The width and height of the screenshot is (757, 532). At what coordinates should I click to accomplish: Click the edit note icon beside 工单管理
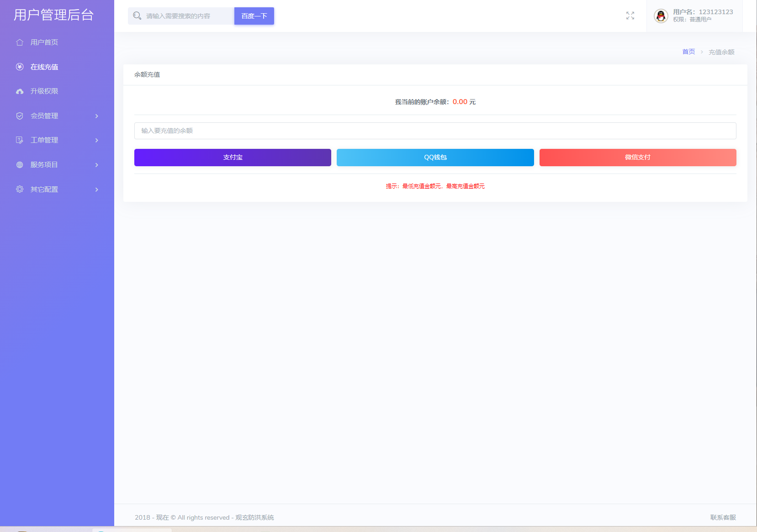click(20, 140)
